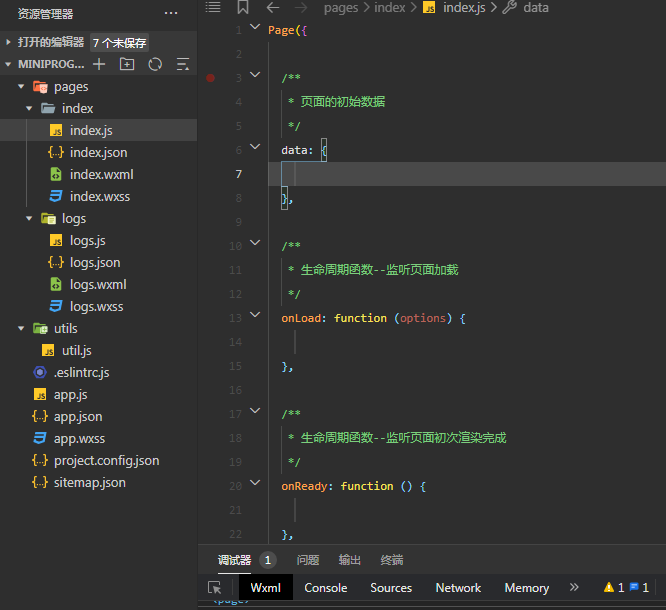Viewport: 666px width, 610px height.
Task: Fold the comment block at line 10
Action: tap(255, 243)
